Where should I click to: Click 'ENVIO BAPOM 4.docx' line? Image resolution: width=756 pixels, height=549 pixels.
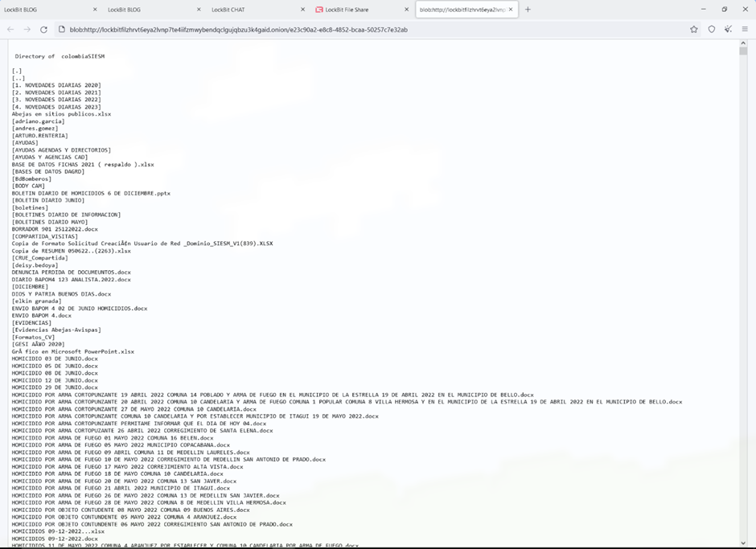tap(42, 316)
